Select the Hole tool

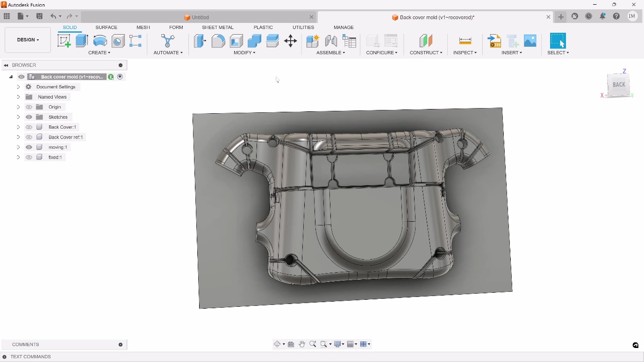click(x=118, y=41)
